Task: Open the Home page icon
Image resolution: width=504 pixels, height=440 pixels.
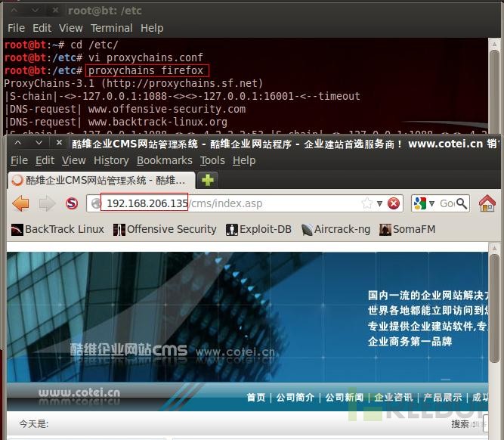Action: 487,203
